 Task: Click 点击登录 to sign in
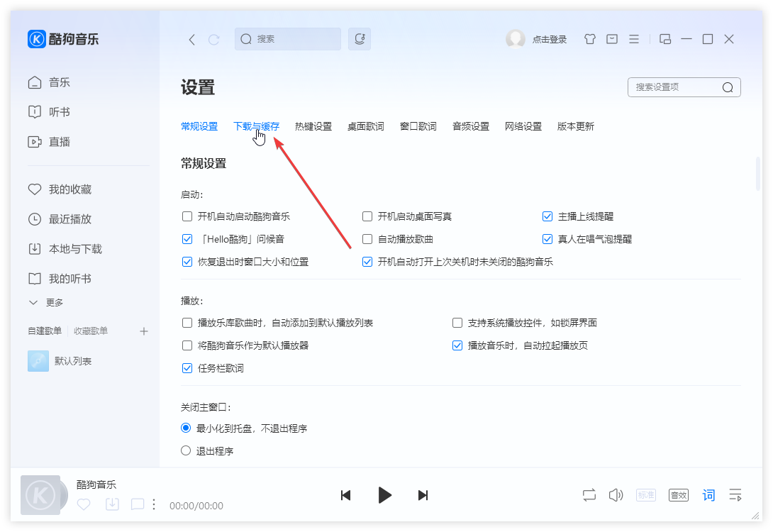point(551,39)
